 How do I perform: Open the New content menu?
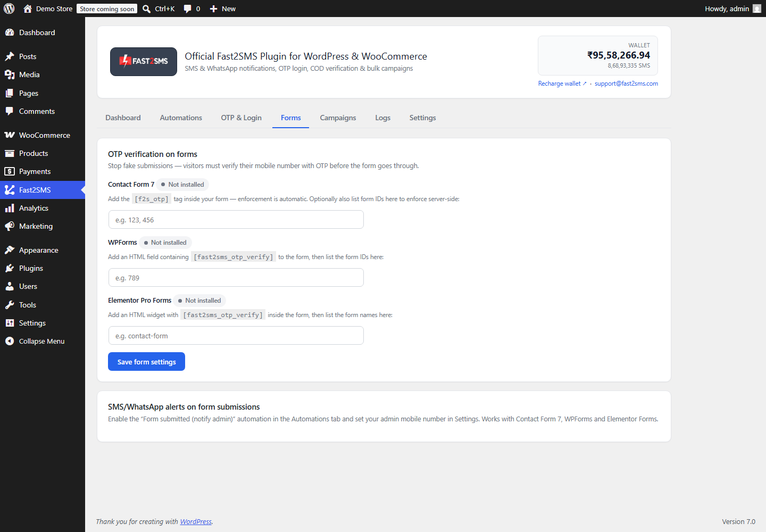[222, 9]
